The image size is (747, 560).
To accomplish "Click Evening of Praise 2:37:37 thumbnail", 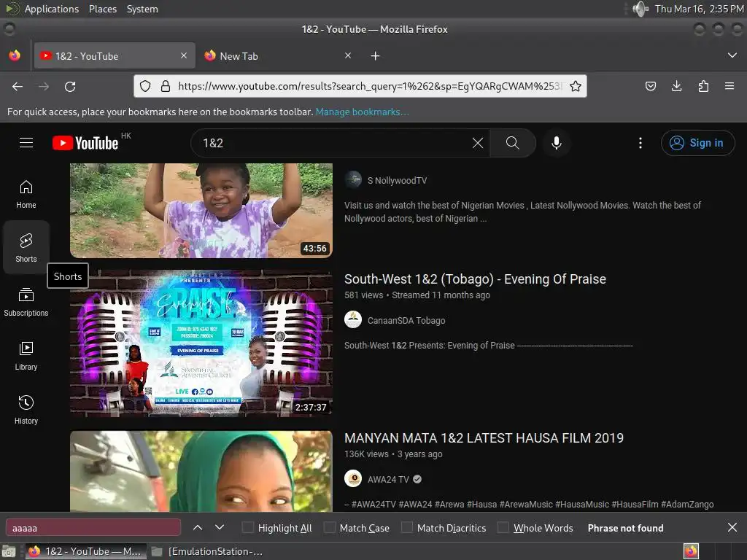I will coord(201,343).
